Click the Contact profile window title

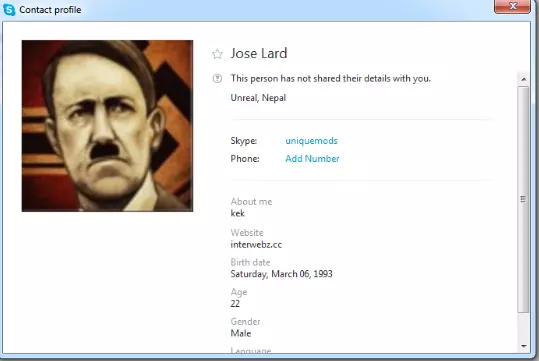click(50, 10)
